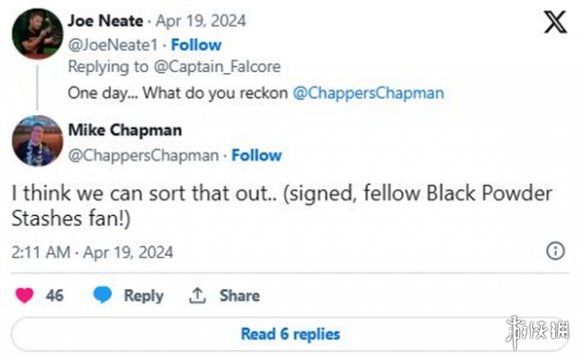This screenshot has width=584, height=360.
Task: Click the share upload arrow icon
Action: click(x=197, y=296)
